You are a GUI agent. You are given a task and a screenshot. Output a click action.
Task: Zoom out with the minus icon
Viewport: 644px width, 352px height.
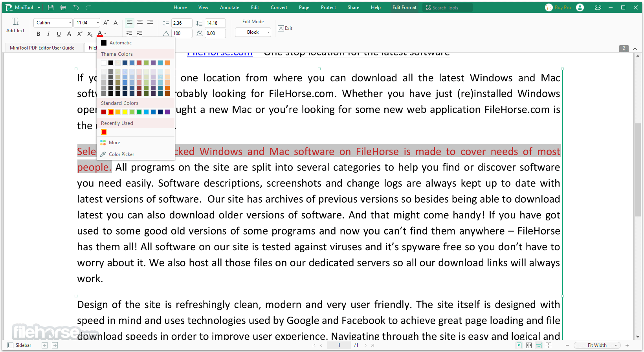pyautogui.click(x=567, y=345)
